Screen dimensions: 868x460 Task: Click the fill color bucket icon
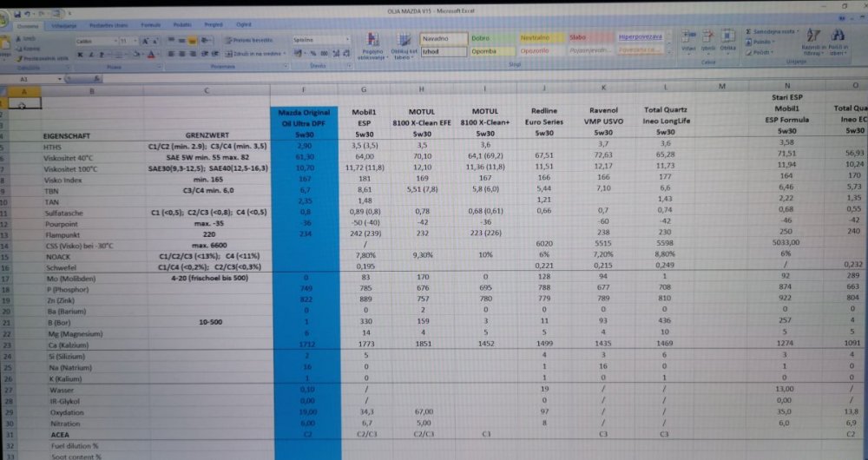click(134, 54)
